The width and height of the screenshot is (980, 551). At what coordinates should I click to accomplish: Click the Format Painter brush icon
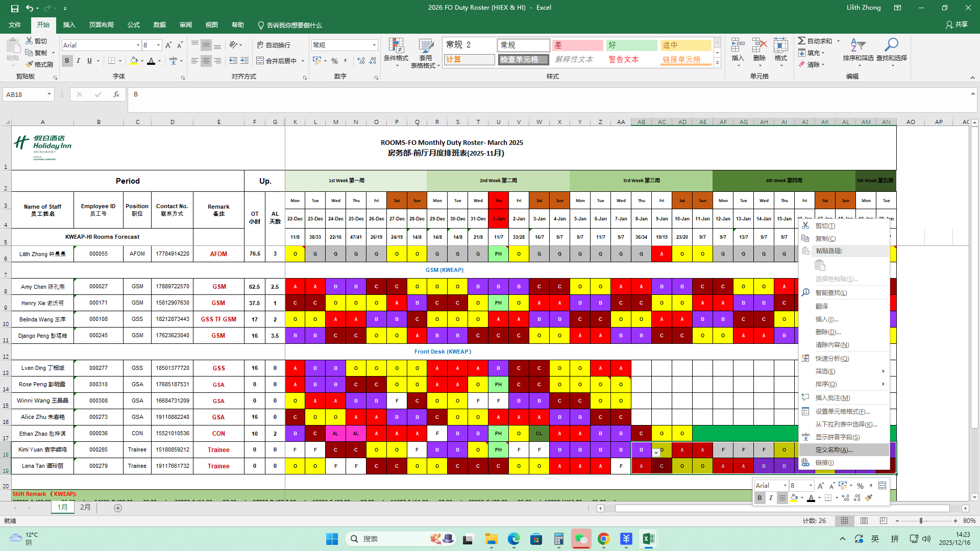(x=30, y=64)
